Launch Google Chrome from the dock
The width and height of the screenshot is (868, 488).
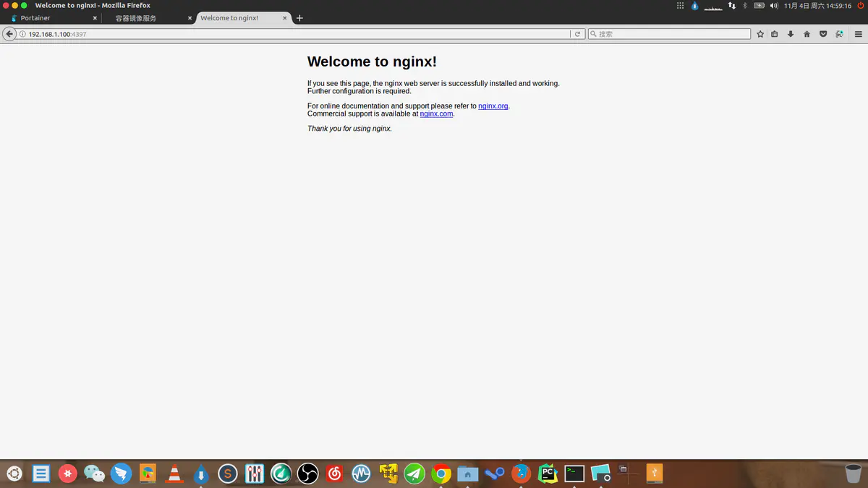tap(441, 474)
